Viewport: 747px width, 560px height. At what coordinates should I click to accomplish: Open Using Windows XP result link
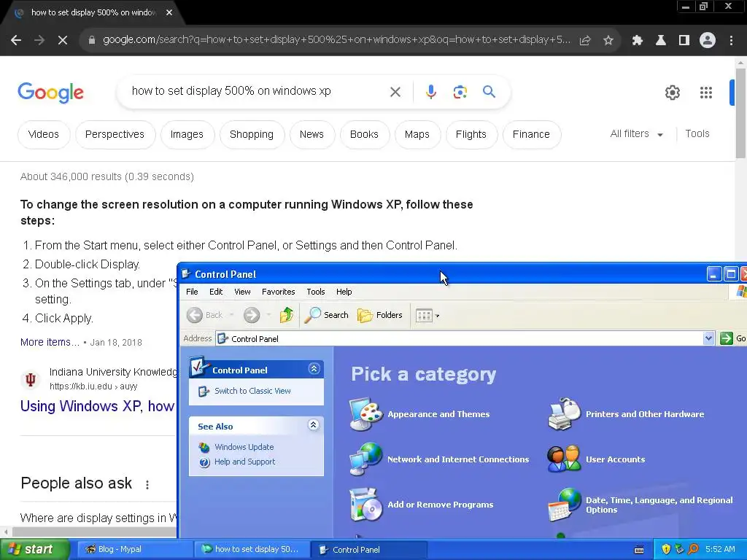[97, 405]
